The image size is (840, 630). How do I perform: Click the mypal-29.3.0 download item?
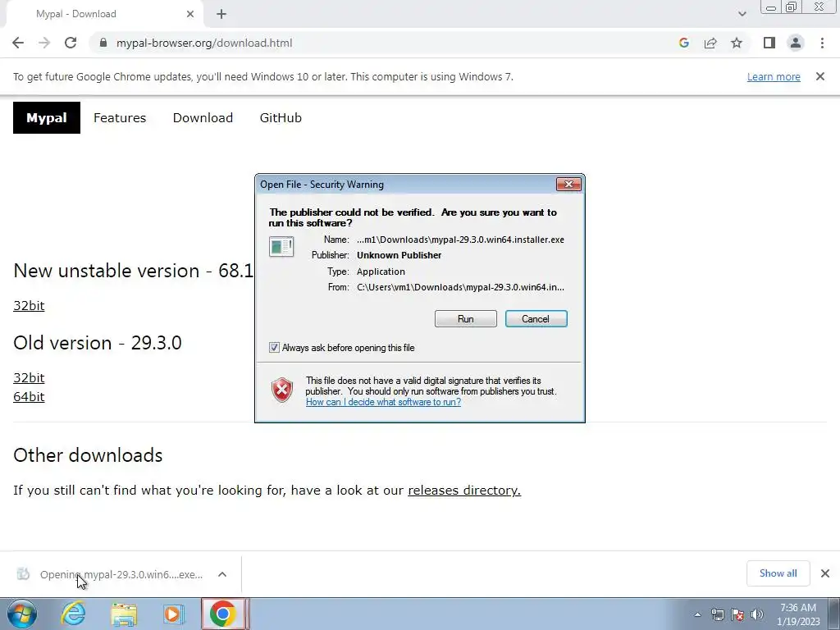click(x=121, y=574)
